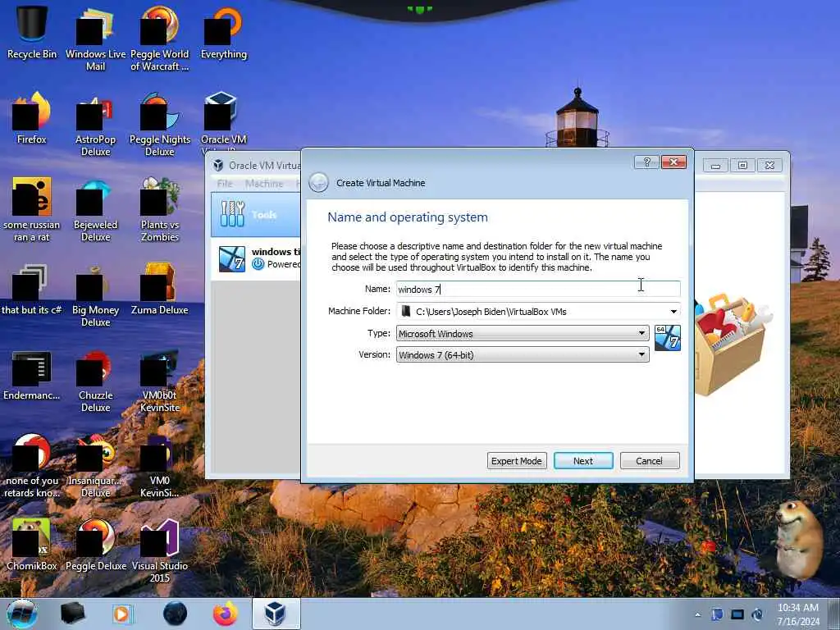This screenshot has height=630, width=840.
Task: Open the Endermanc... desktop icon
Action: pyautogui.click(x=31, y=375)
